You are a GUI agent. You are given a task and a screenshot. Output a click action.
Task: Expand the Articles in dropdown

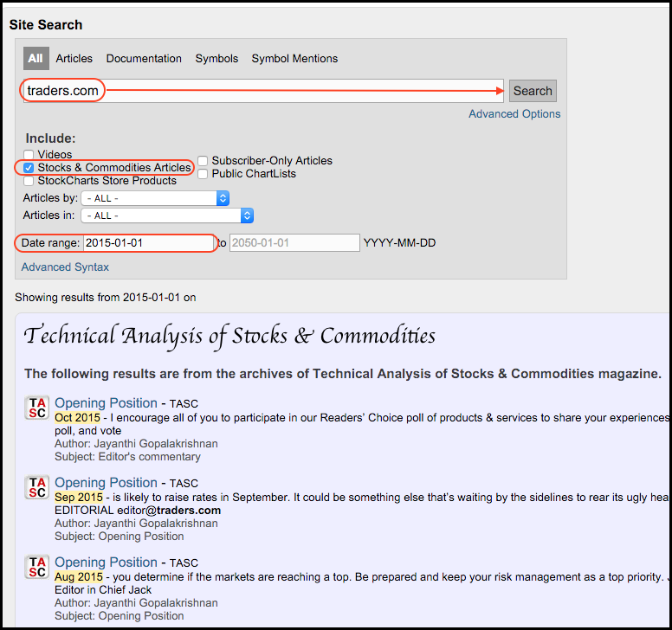166,215
